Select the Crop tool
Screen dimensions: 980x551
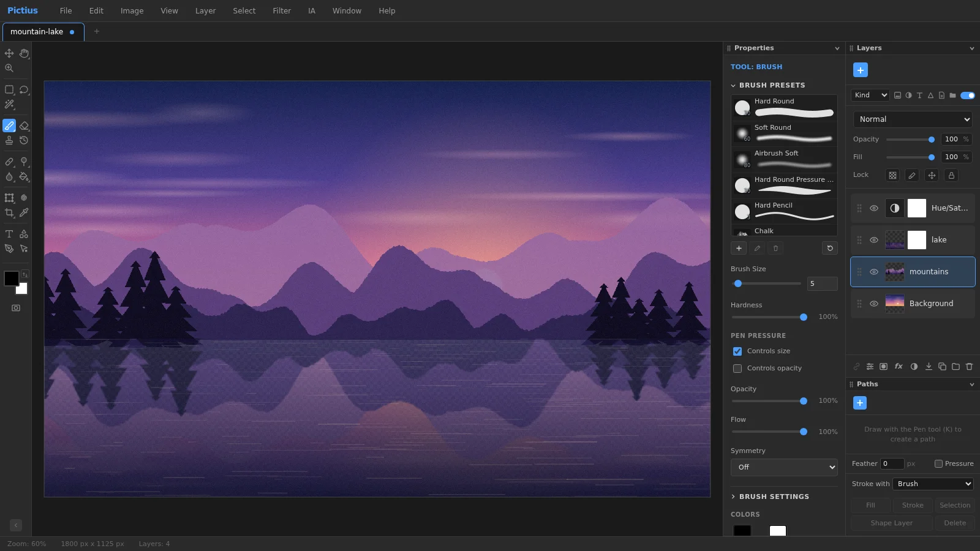coord(9,212)
